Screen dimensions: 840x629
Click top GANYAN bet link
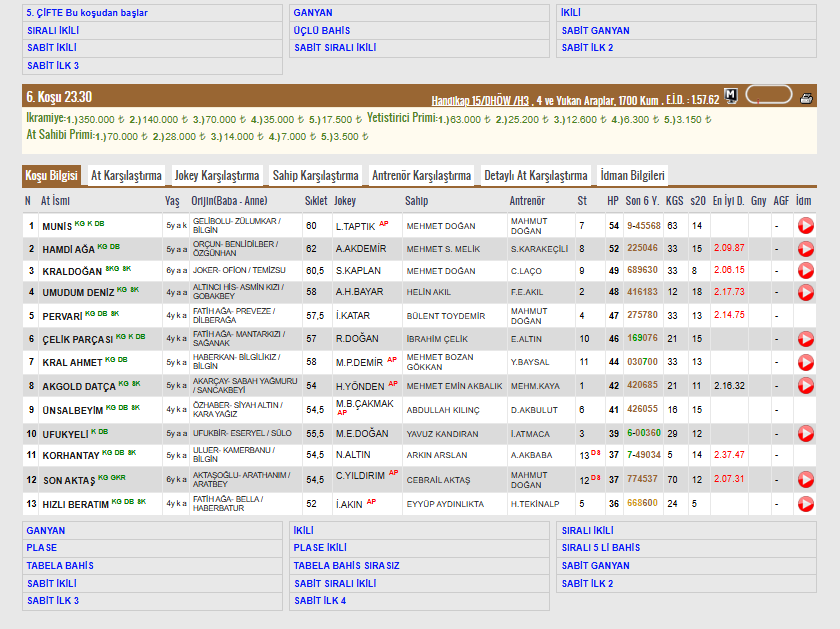point(313,13)
